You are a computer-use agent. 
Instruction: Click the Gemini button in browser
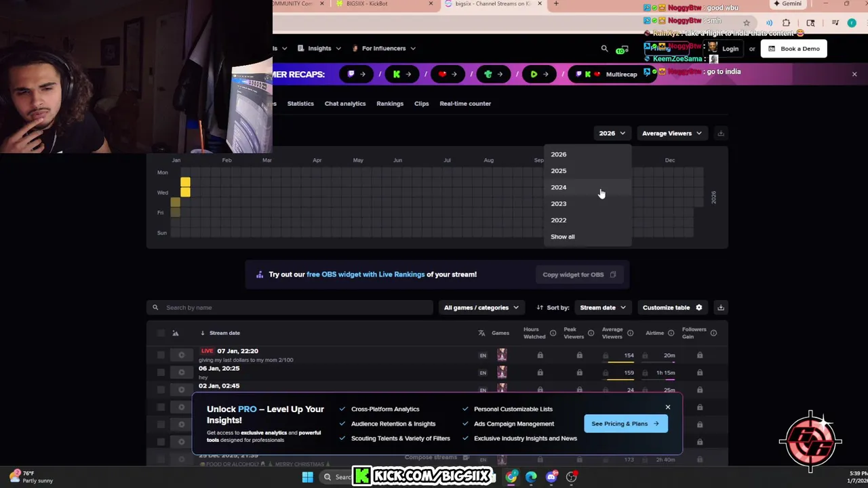[x=787, y=3]
